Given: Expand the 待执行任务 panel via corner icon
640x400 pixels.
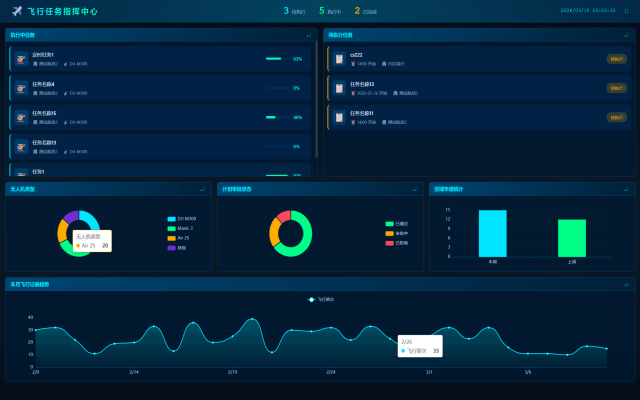Looking at the screenshot, I should point(626,35).
